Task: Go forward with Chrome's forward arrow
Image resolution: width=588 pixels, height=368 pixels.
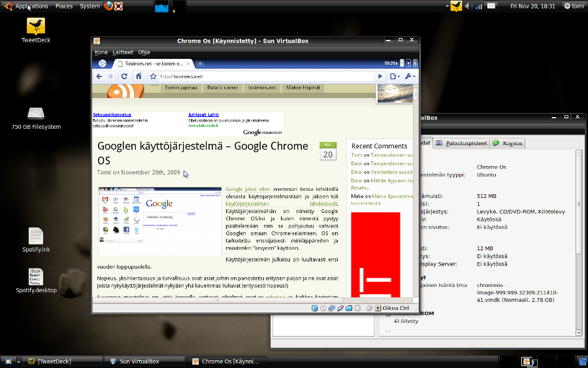Action: click(x=110, y=76)
